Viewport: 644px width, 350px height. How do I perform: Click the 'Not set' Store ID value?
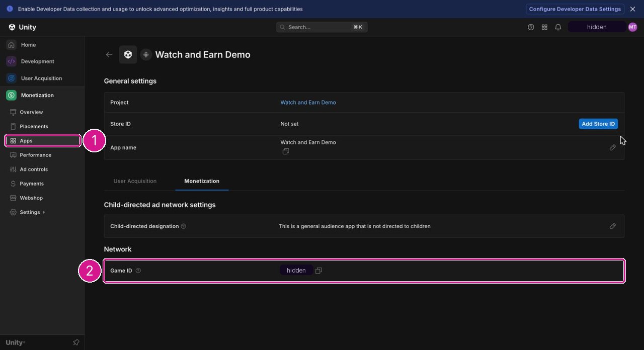(289, 124)
